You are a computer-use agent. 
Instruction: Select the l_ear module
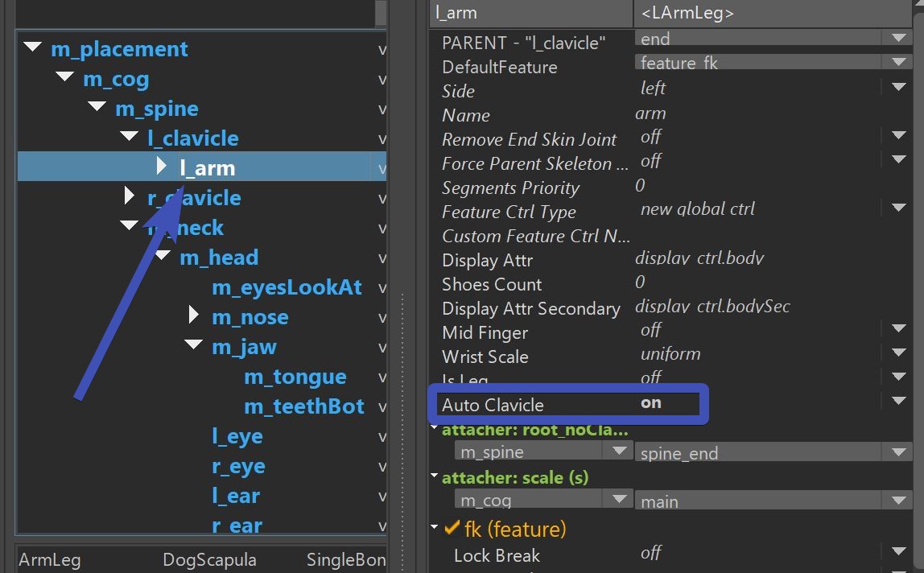tap(236, 497)
